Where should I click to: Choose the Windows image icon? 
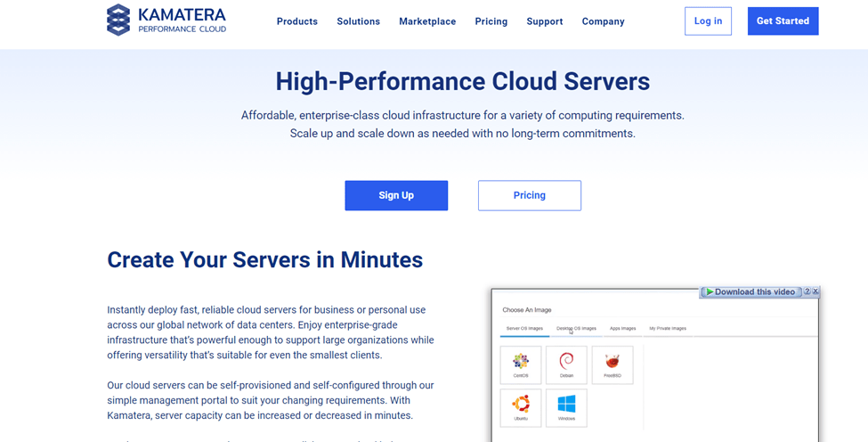pyautogui.click(x=566, y=407)
